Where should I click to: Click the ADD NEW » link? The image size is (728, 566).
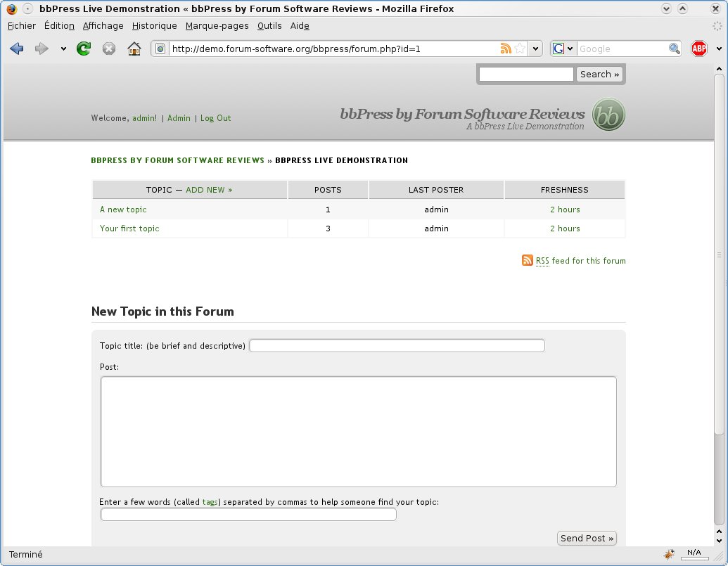click(209, 190)
